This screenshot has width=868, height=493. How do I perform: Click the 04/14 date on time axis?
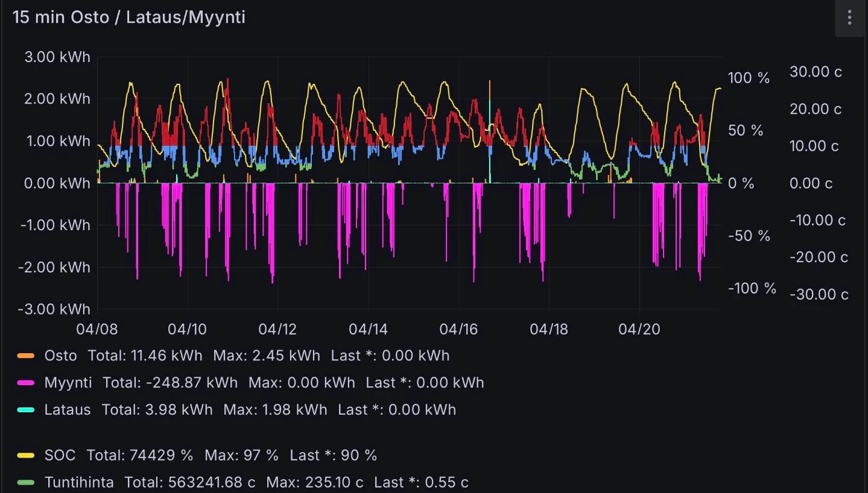(368, 329)
